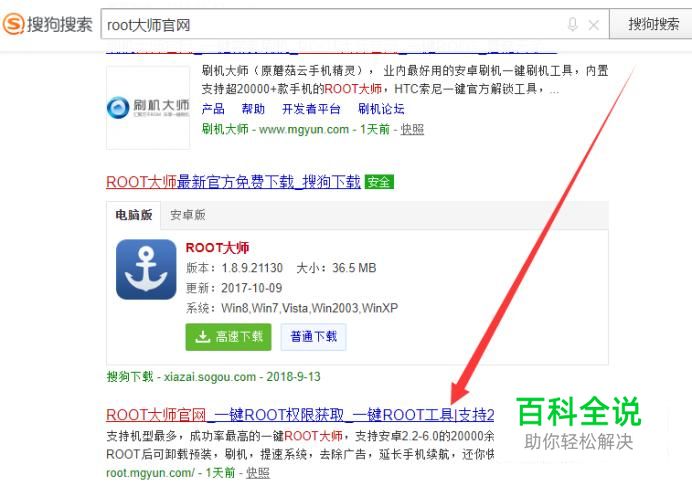Click the 搜狗搜索 search button
Screen dimensions: 692x486
coord(653,24)
